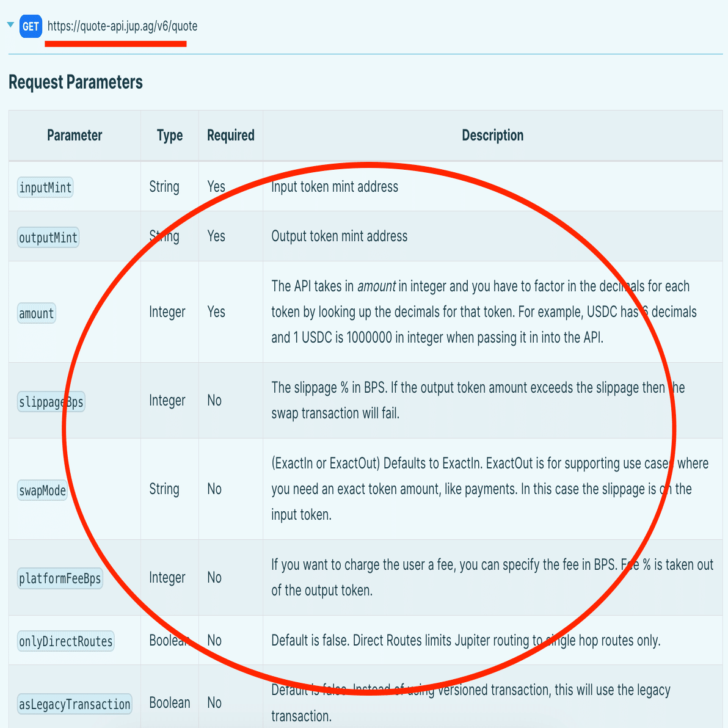The width and height of the screenshot is (728, 728).
Task: Click the Description column header
Action: tap(493, 135)
